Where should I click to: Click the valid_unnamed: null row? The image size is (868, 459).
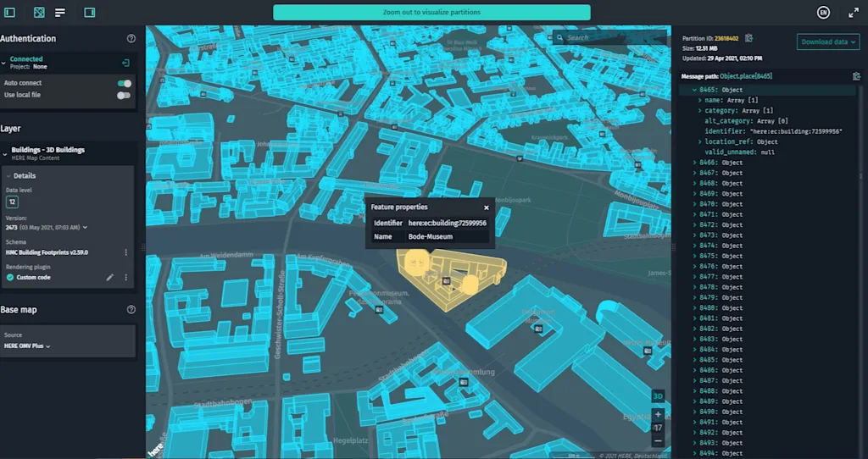(x=739, y=152)
